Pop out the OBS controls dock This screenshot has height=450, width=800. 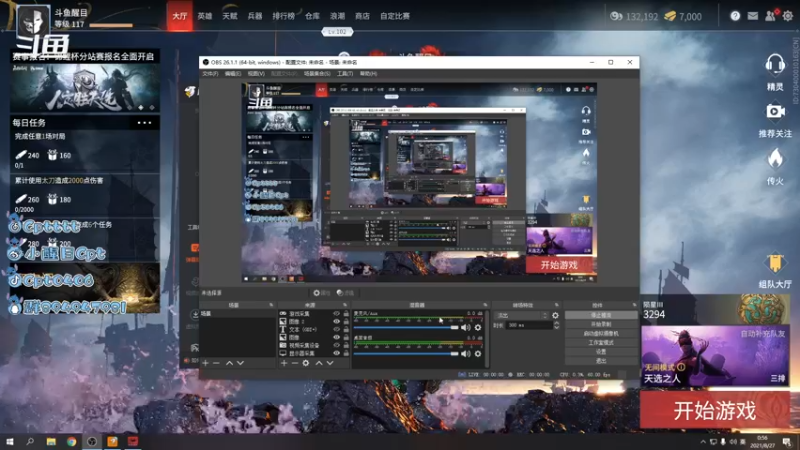tap(634, 305)
